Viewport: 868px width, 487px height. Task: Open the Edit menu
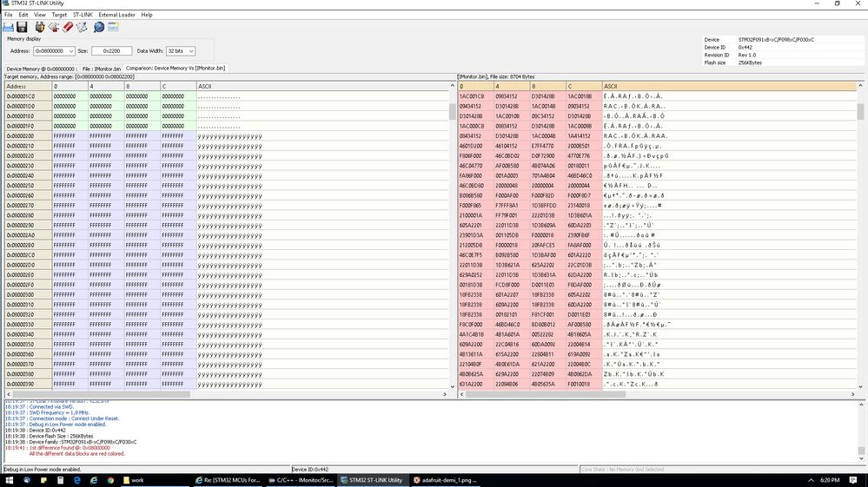(23, 15)
